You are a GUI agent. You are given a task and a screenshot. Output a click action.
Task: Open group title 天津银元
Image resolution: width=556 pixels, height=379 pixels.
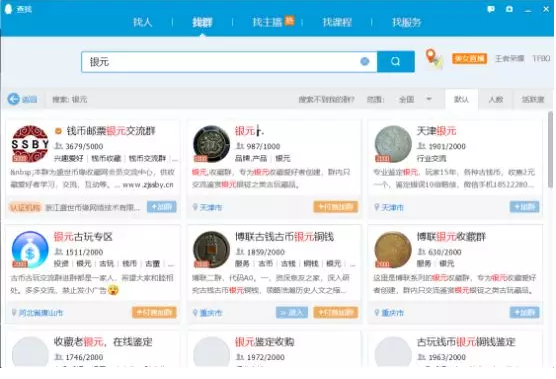[436, 131]
